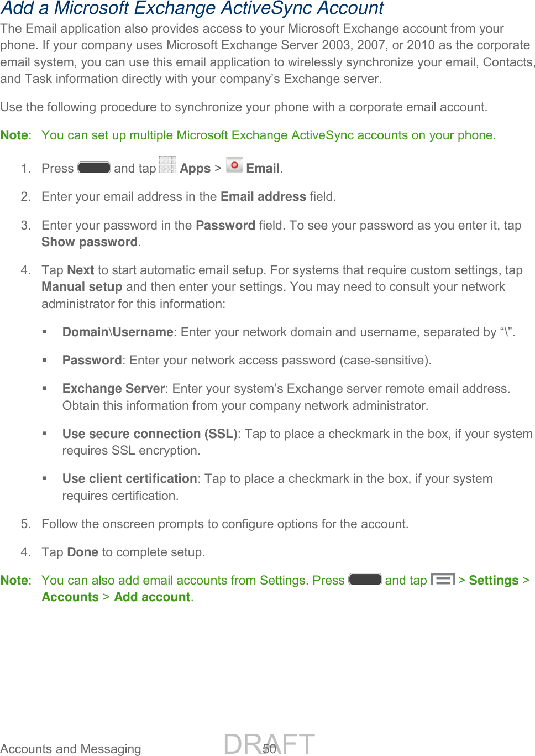The image size is (535, 756).
Task: Click the "Accounts and Messaging" footer text
Action: click(x=71, y=749)
